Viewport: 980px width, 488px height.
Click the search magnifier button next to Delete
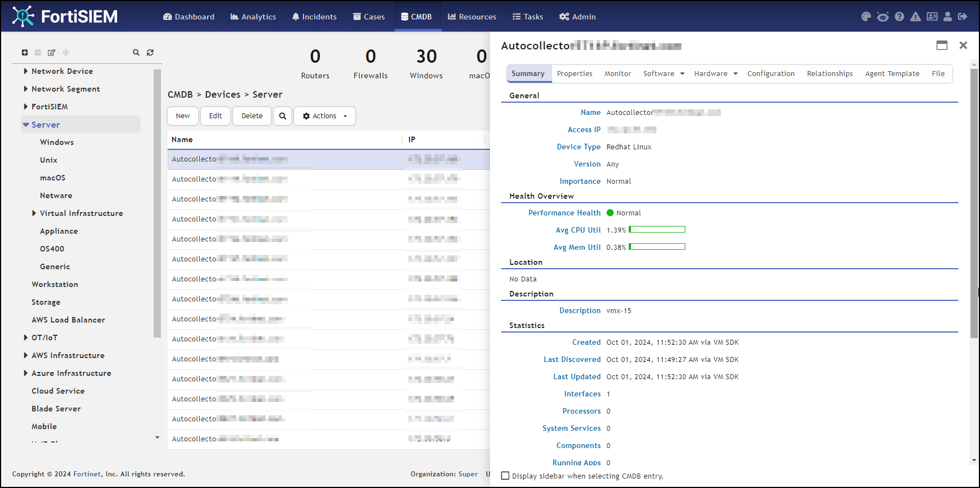[x=282, y=116]
